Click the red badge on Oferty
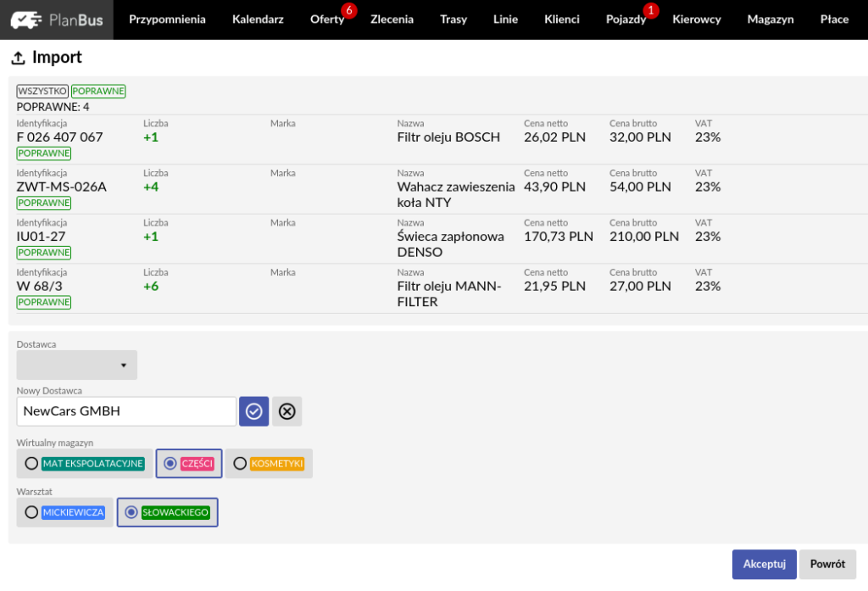Screen dimensions: 868x591 pyautogui.click(x=348, y=10)
